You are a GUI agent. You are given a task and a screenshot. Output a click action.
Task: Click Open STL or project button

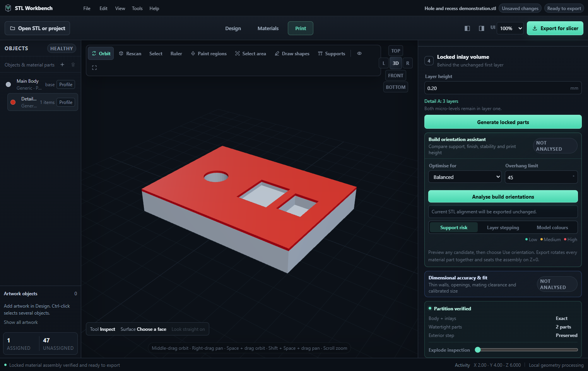pos(38,28)
